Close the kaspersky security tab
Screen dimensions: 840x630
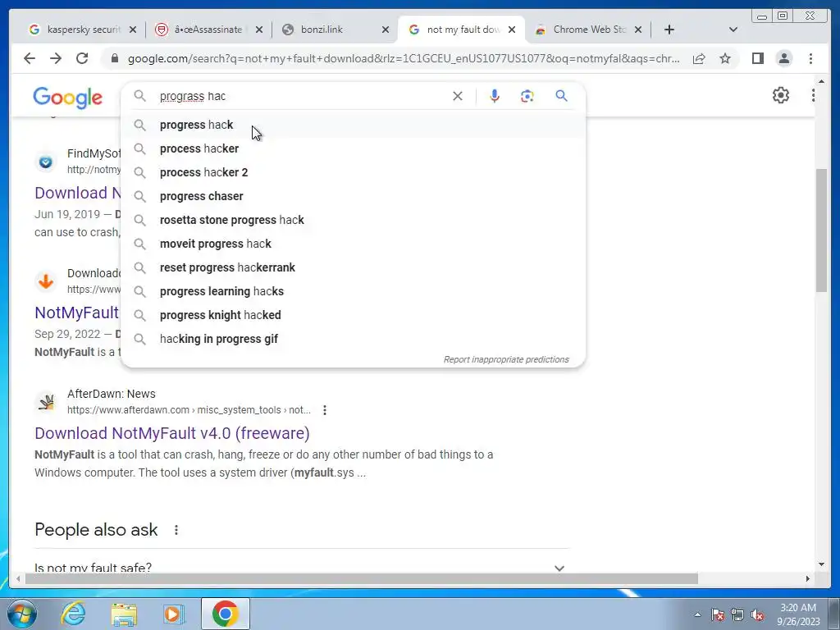133,30
